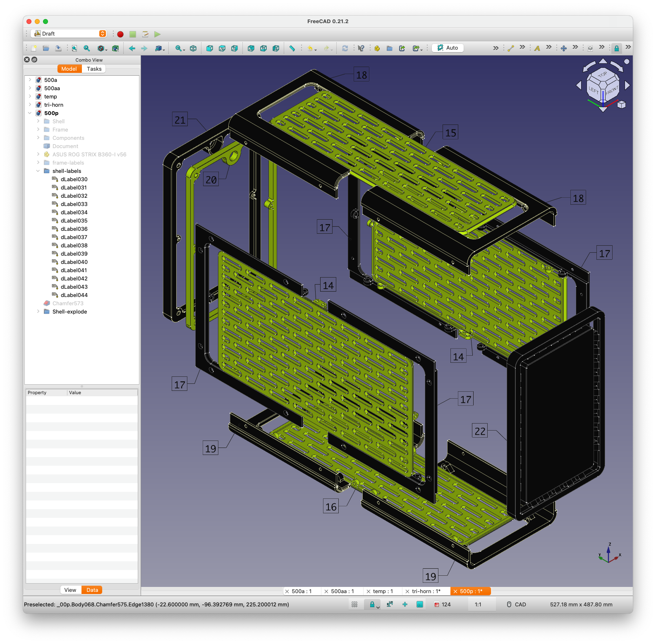Click the create group folder icon
This screenshot has width=656, height=644.
(x=390, y=48)
